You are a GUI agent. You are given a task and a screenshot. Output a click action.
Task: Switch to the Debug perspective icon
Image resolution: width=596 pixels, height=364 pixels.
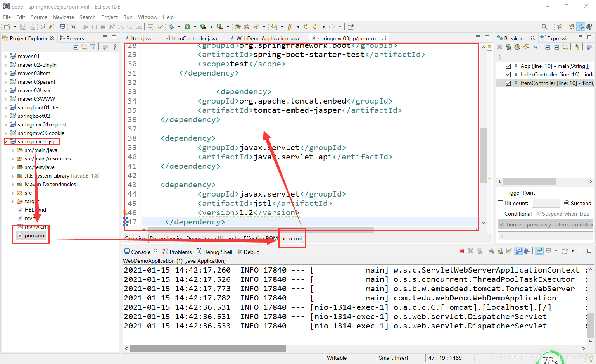(x=580, y=27)
